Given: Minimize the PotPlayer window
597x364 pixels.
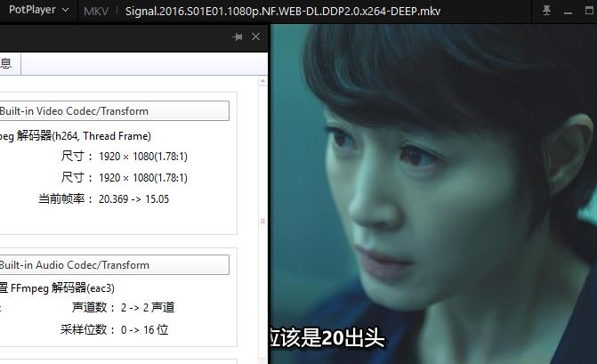Looking at the screenshot, I should [568, 12].
